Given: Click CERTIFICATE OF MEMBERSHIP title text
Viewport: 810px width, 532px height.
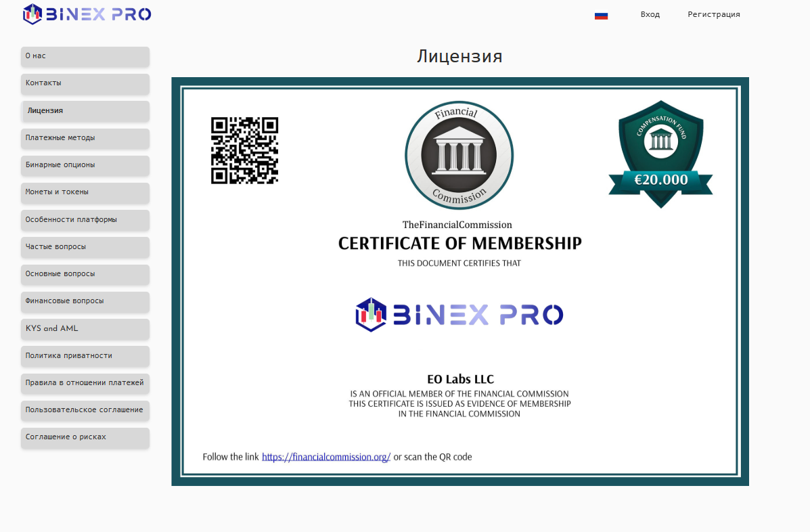Looking at the screenshot, I should click(459, 243).
